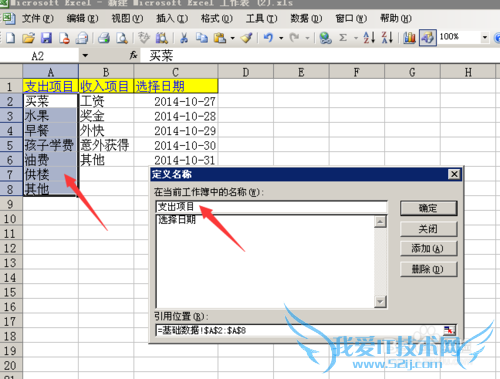
Task: Select the row 12 header
Action: tap(11, 248)
